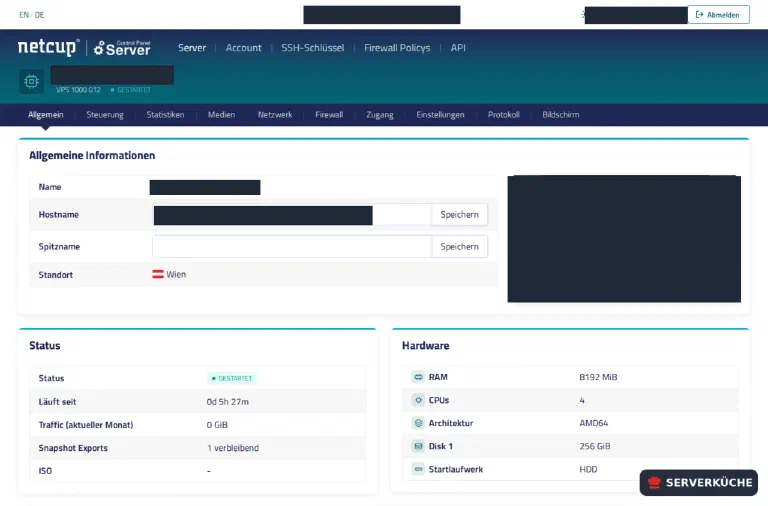
Task: Click the '1 verbleibend' snapshot value
Action: (x=233, y=448)
